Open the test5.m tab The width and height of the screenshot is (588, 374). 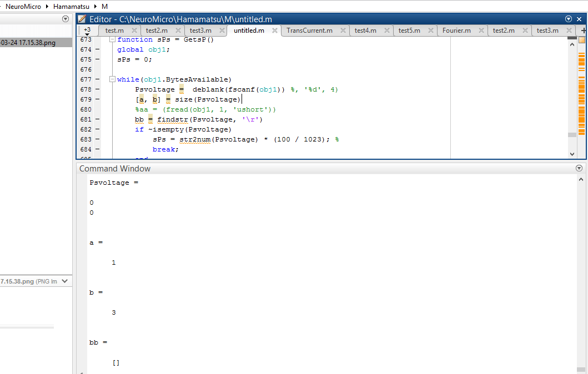coord(409,31)
